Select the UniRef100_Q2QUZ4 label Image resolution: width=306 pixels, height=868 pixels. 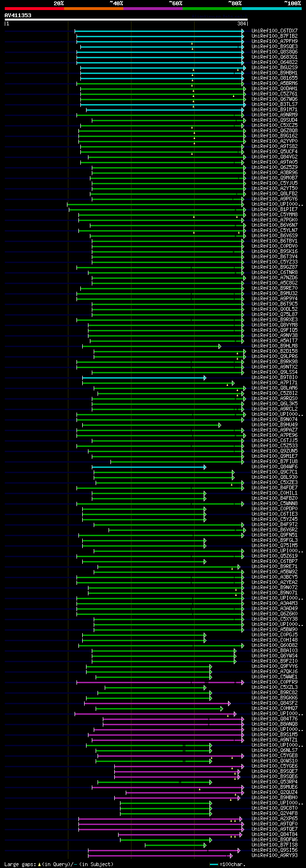(x=274, y=793)
